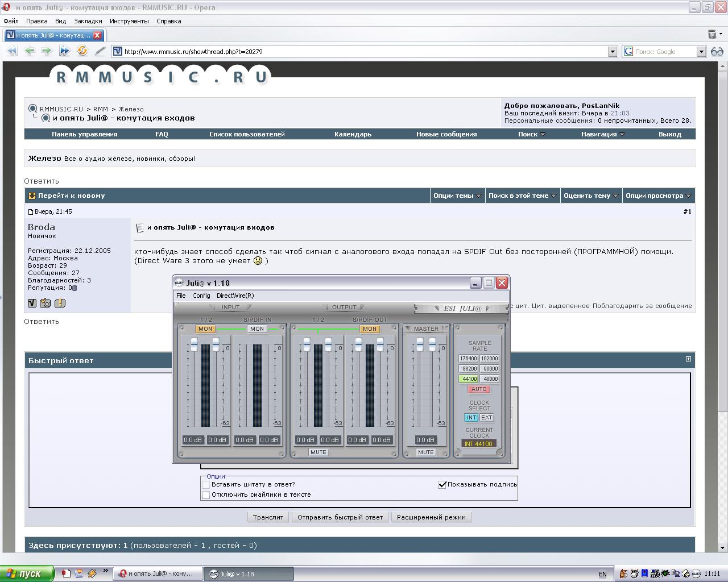728x582 pixels.
Task: Open the address bar URL dropdown
Action: 613,52
